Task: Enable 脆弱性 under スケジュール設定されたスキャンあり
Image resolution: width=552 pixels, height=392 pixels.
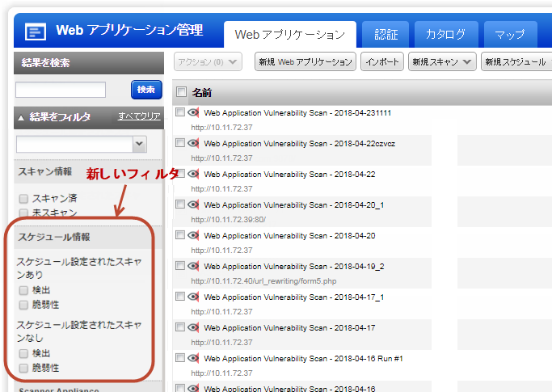Action: [23, 305]
